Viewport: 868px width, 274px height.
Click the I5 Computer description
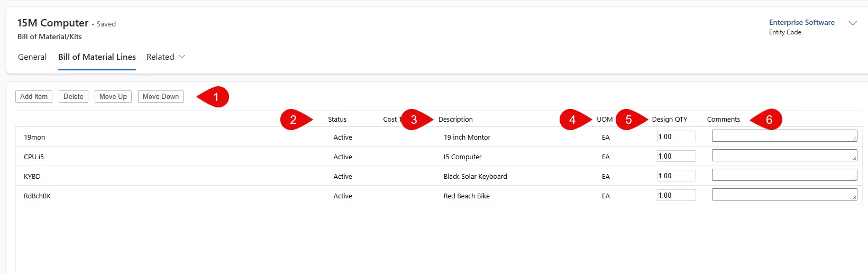point(463,157)
